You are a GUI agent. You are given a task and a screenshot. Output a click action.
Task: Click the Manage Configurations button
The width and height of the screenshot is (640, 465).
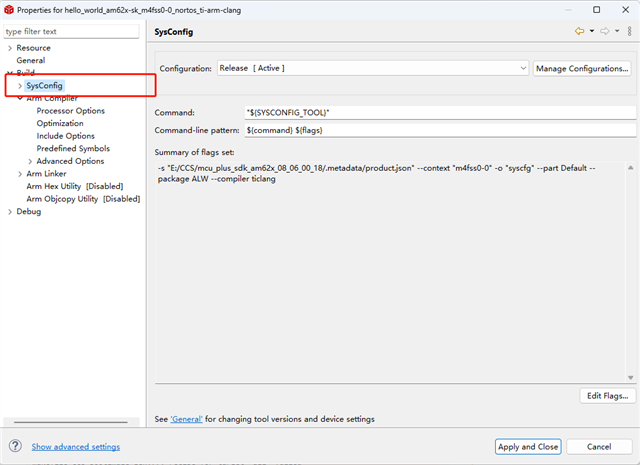pos(583,68)
